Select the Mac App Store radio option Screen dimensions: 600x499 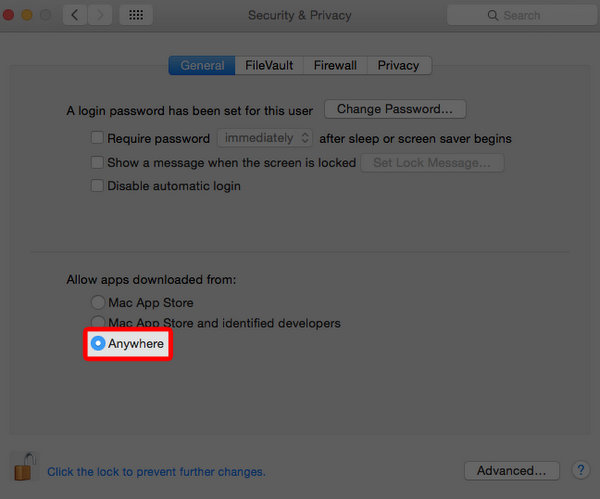coord(98,303)
